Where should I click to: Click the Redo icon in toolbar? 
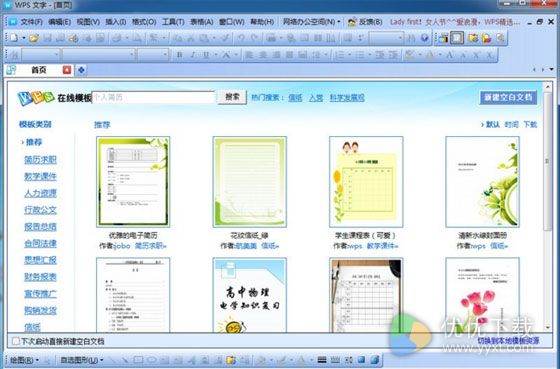(254, 38)
